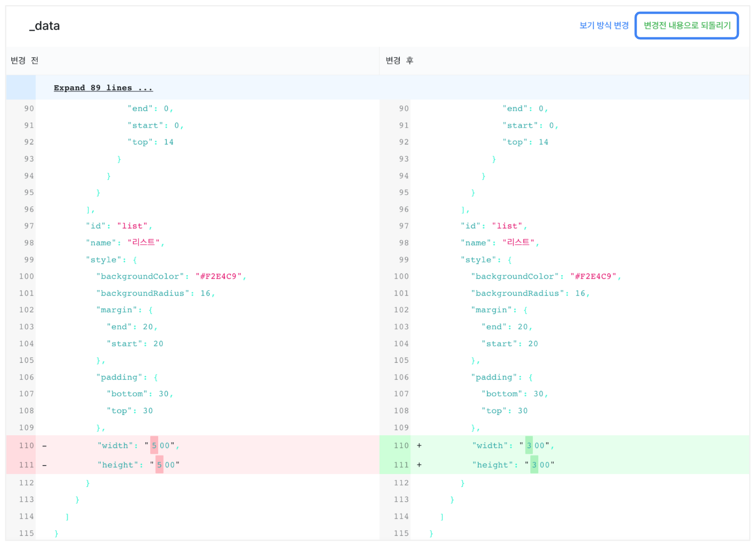Click "top": 30 in left pane

pos(130,411)
